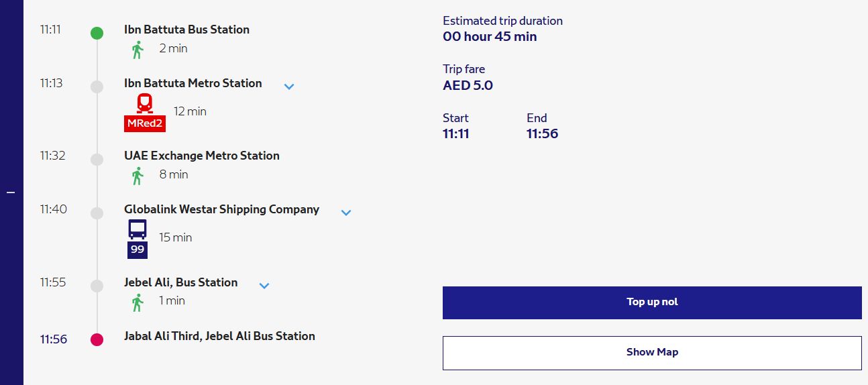Click the walking icon under Ibn Battuta Bus Station
Viewport: 868px width, 385px height.
coord(138,49)
